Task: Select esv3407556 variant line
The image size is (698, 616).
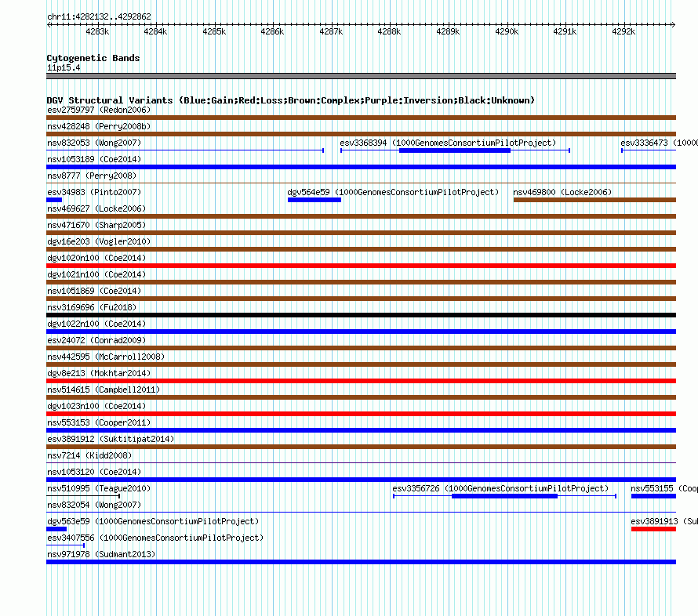Action: click(65, 545)
